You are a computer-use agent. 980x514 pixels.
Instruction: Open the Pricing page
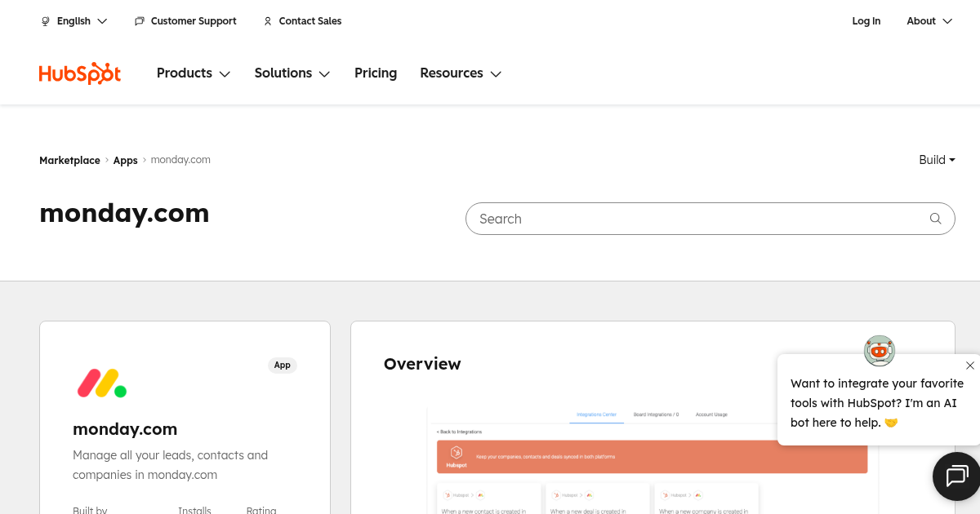pos(376,73)
